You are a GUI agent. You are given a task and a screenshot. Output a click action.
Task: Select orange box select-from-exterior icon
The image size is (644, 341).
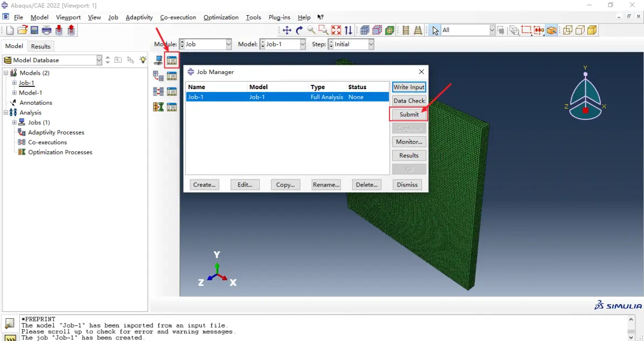pos(551,30)
